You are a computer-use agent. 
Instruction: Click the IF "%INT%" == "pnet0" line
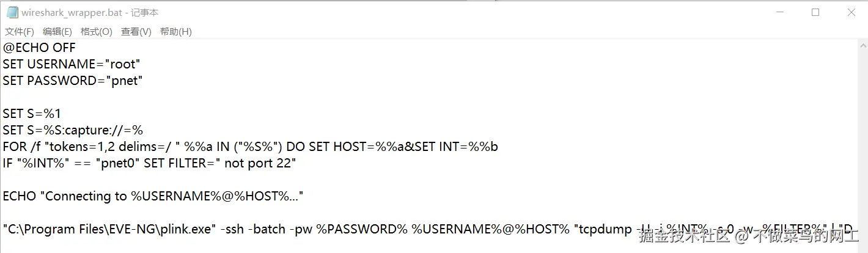click(x=149, y=163)
